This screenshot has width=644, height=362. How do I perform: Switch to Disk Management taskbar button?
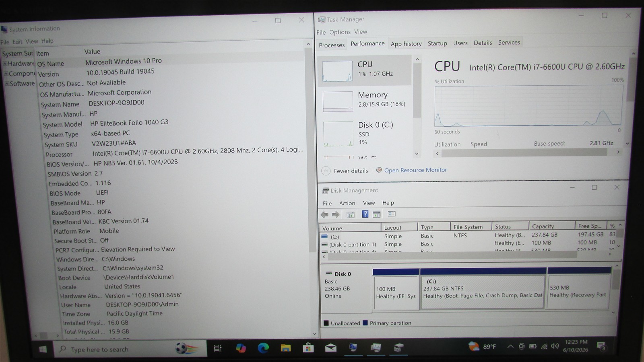[398, 348]
